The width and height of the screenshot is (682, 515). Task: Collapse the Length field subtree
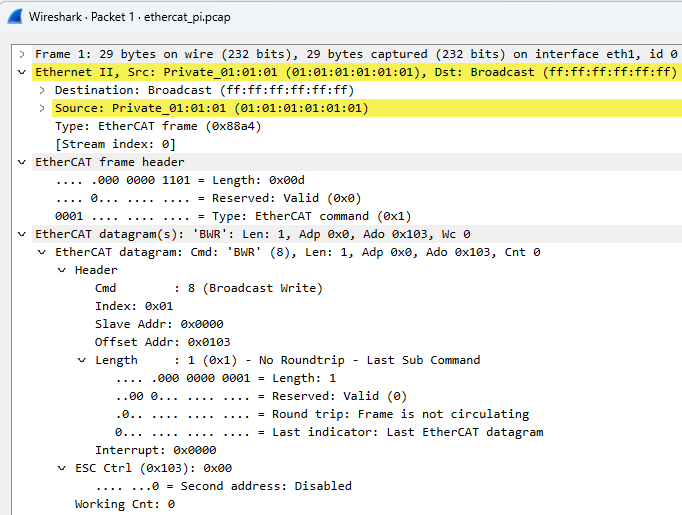click(x=82, y=361)
